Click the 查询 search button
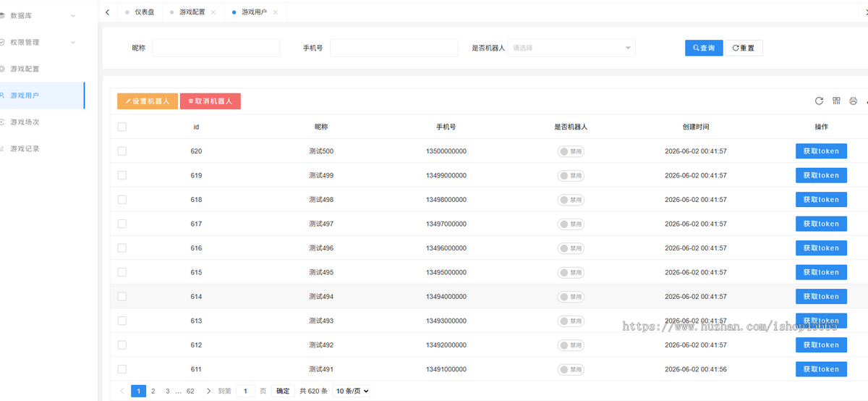 point(704,48)
